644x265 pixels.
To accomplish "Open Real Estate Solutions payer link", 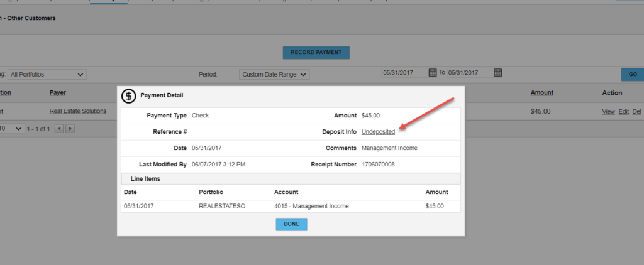I will pyautogui.click(x=78, y=111).
